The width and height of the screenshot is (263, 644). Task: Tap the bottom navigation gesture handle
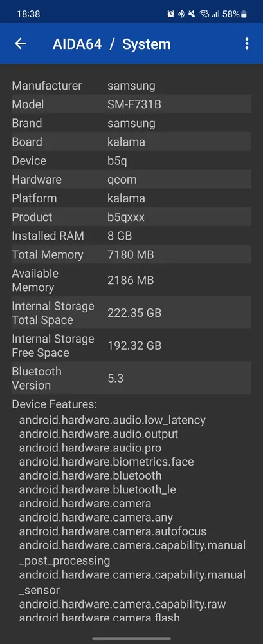tap(131, 639)
